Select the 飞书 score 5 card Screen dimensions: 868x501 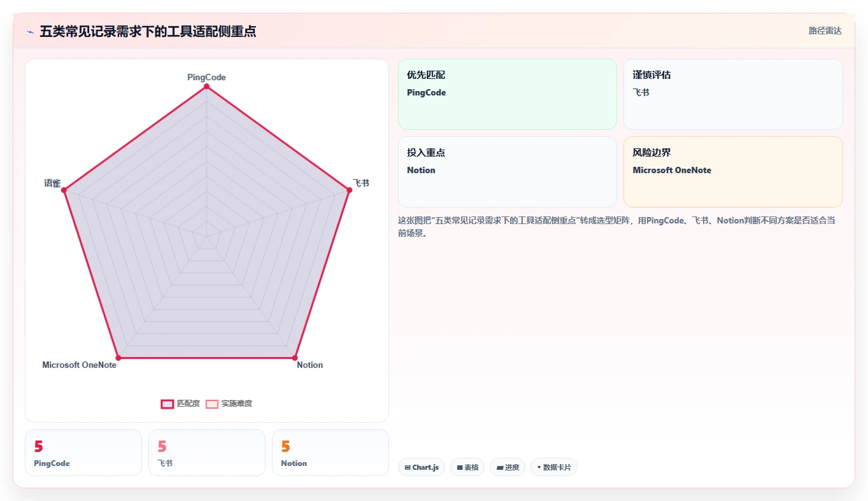click(x=207, y=453)
